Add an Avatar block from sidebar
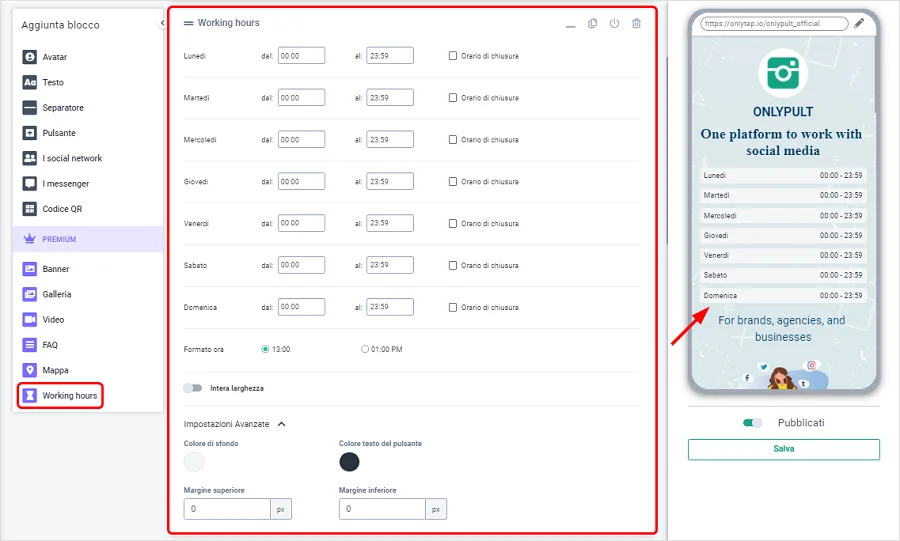 [54, 57]
